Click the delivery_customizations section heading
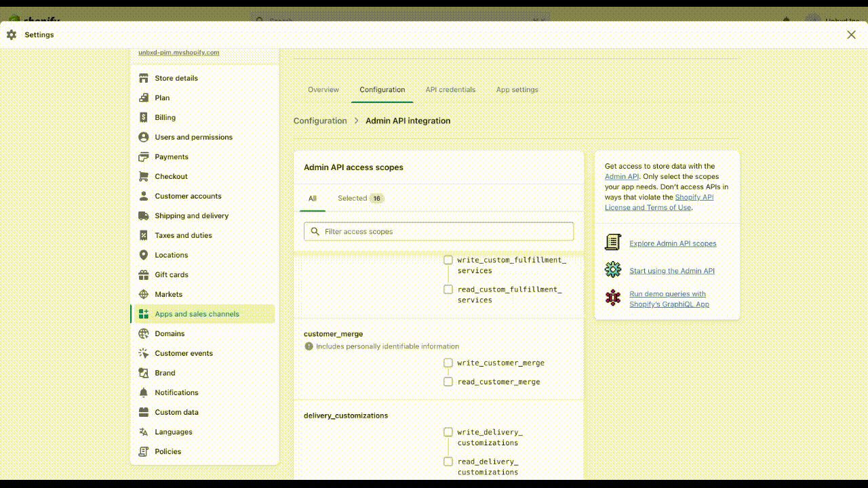This screenshot has height=488, width=868. (346, 415)
